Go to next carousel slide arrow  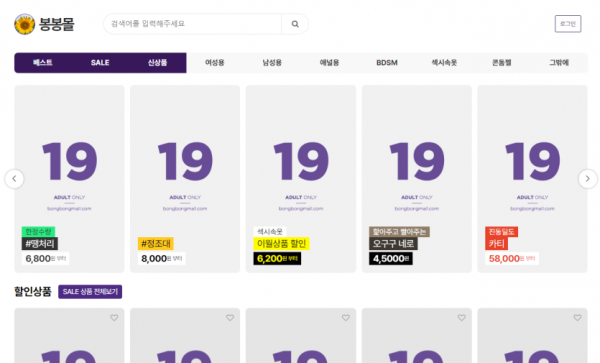pos(588,179)
